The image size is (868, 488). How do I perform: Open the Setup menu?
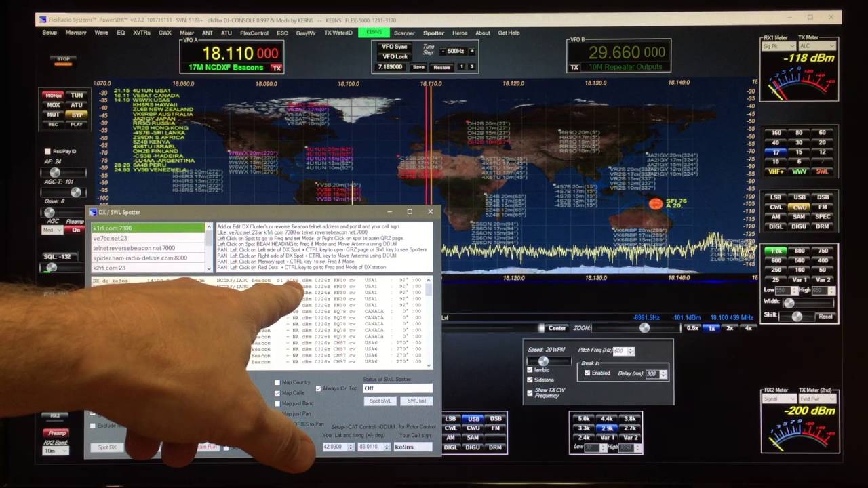[50, 33]
